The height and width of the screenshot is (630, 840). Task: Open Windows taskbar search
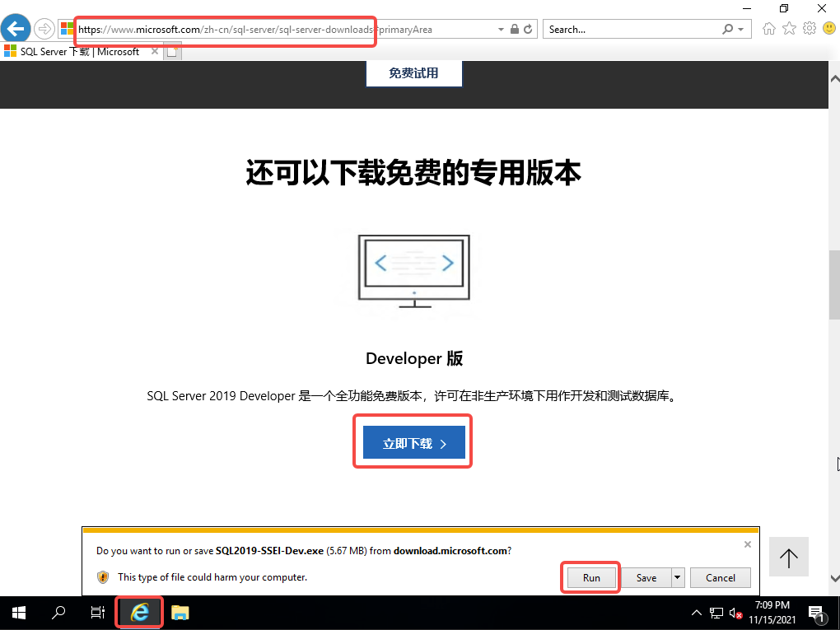[x=58, y=613]
